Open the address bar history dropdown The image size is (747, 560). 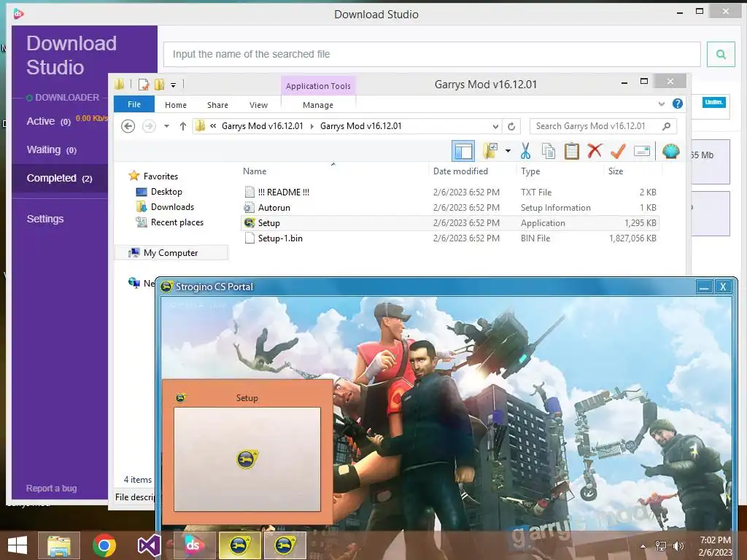[x=495, y=127]
